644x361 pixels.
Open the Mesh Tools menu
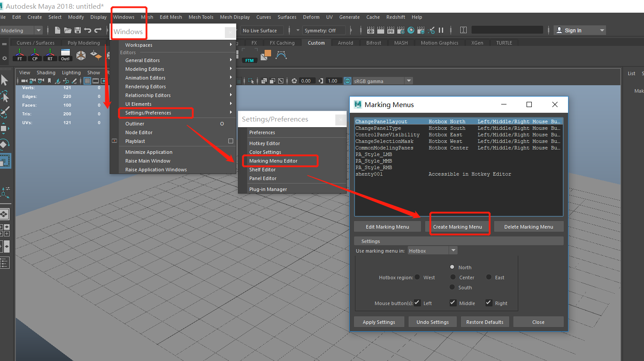click(201, 17)
